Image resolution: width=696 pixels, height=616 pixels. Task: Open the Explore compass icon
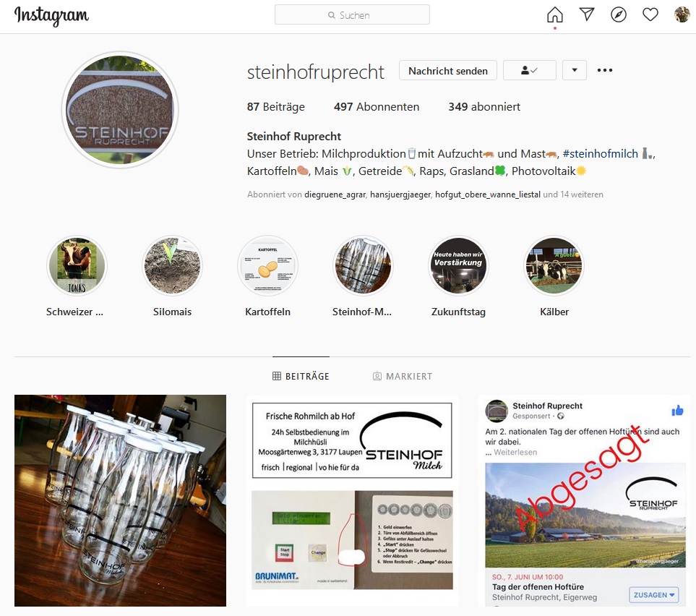click(619, 14)
